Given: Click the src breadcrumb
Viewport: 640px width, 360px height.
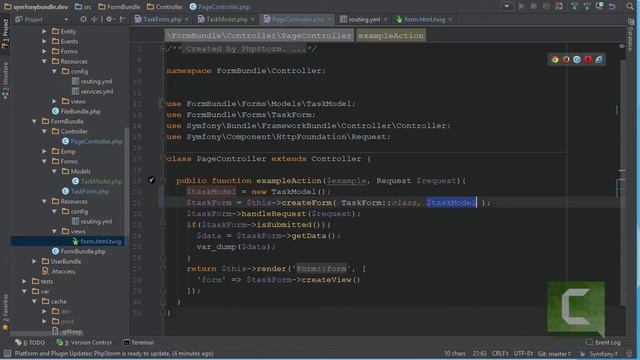Looking at the screenshot, I should [83, 7].
